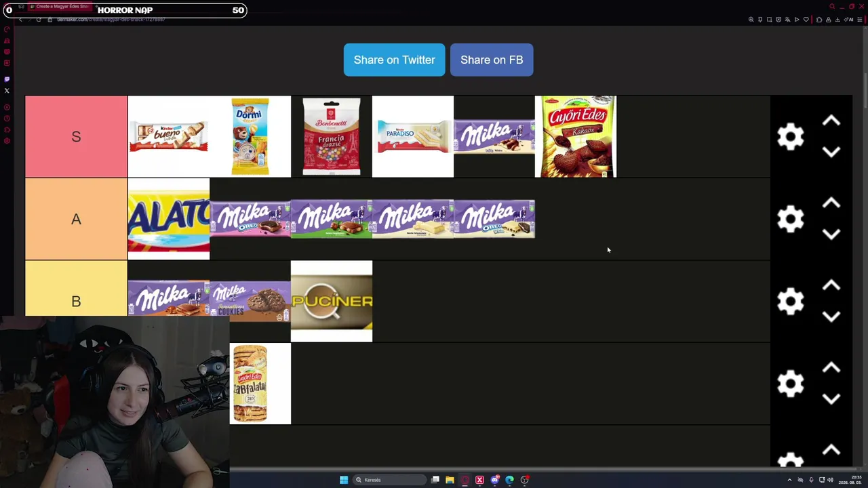Image resolution: width=868 pixels, height=488 pixels.
Task: Pick the first Milka bar in B tier
Action: pos(169,299)
